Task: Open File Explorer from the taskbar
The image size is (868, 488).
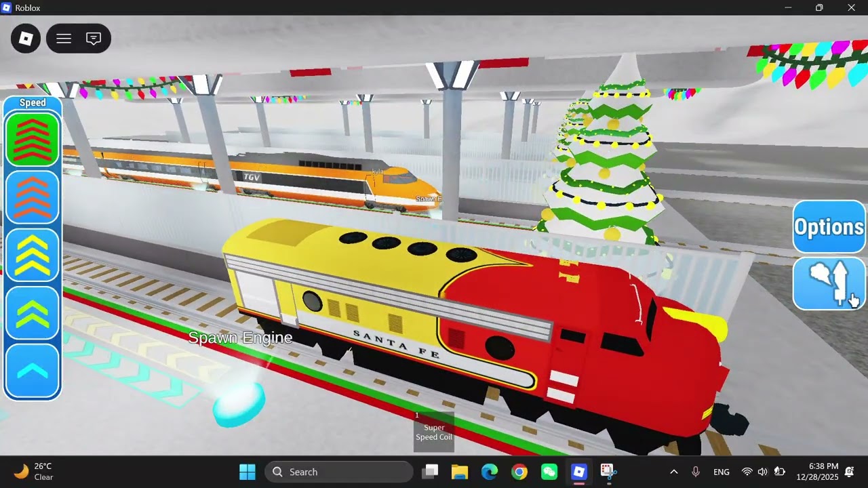Action: [460, 472]
